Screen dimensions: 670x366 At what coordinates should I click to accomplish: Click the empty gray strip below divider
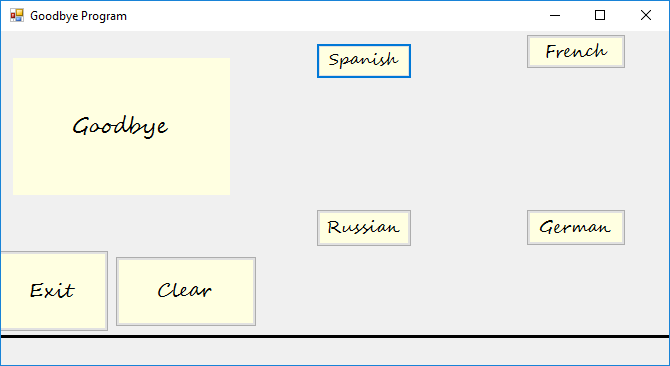pos(335,351)
